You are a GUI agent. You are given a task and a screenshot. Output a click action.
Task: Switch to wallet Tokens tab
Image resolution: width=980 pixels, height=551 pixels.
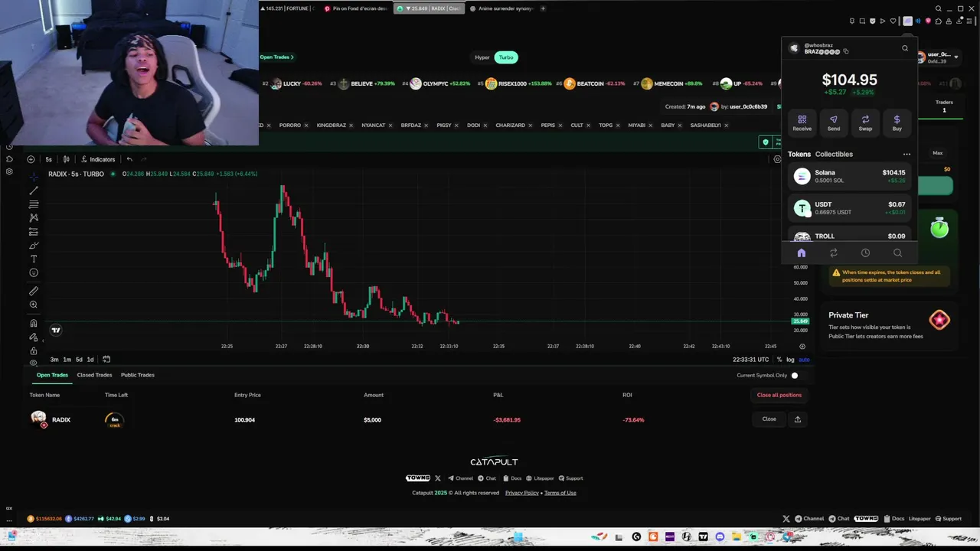coord(799,154)
